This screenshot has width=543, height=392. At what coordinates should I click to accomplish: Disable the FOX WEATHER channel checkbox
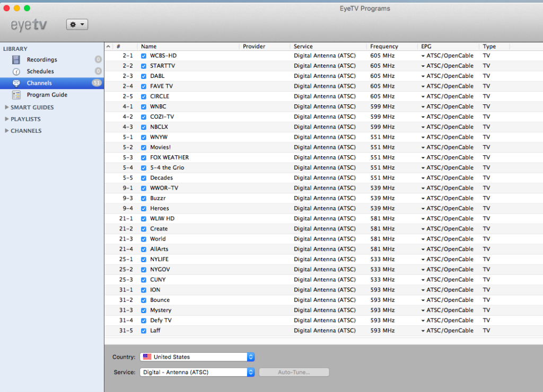point(144,158)
